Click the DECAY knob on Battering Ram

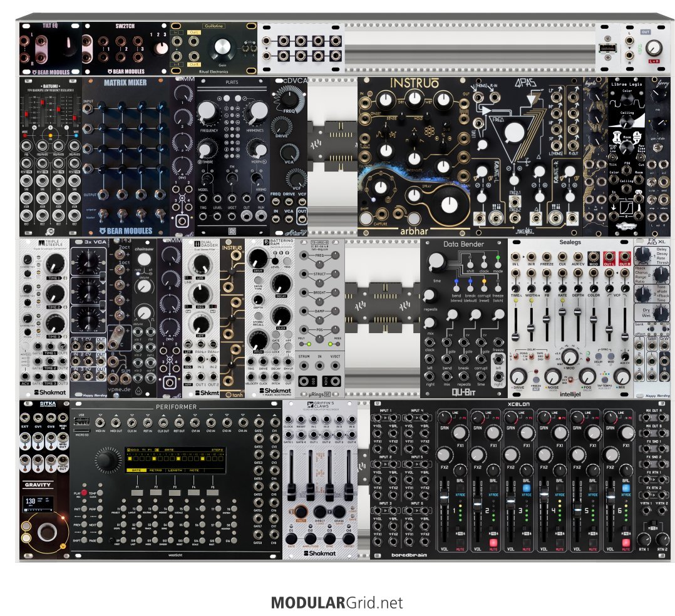coord(281,285)
